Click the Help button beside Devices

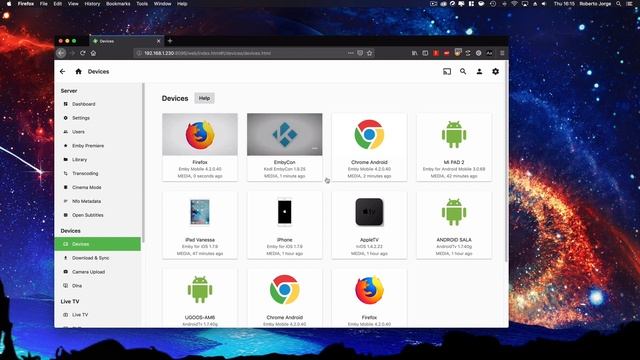pyautogui.click(x=204, y=98)
